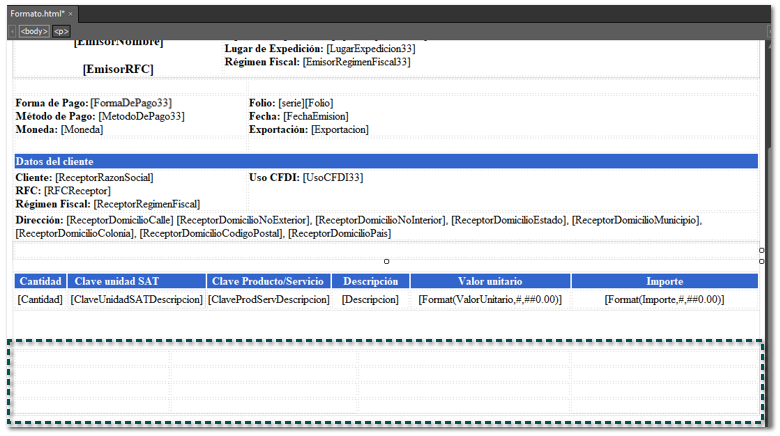This screenshot has width=780, height=436.
Task: Select the Formato.html document tab
Action: tap(36, 14)
